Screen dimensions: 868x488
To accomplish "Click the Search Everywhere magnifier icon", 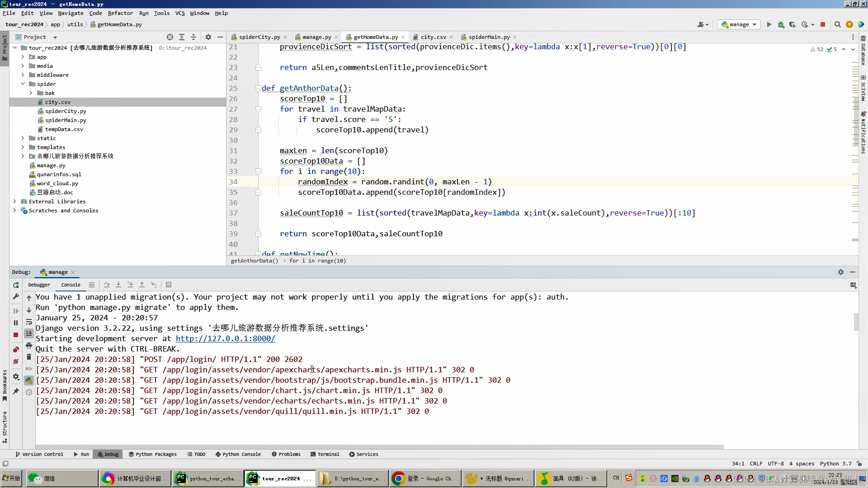I will 837,24.
